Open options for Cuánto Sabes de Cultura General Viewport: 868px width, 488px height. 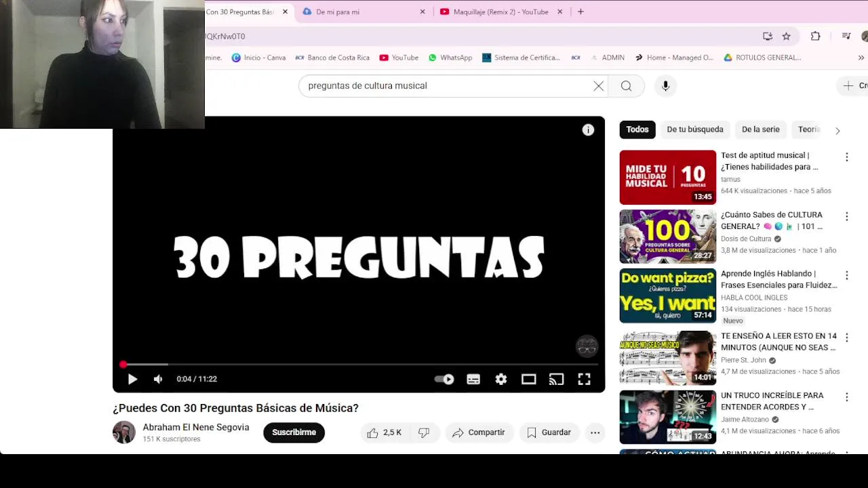[846, 217]
